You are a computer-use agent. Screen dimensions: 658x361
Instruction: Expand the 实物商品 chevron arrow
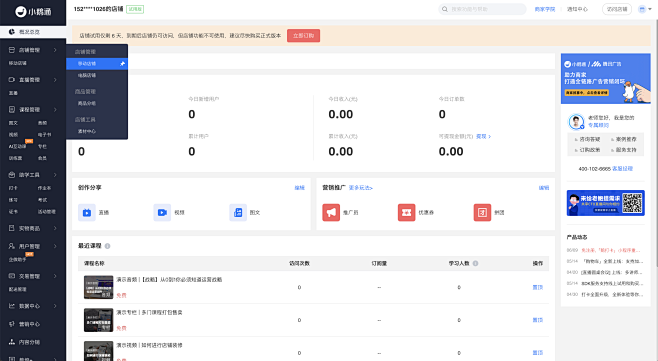tap(55, 228)
